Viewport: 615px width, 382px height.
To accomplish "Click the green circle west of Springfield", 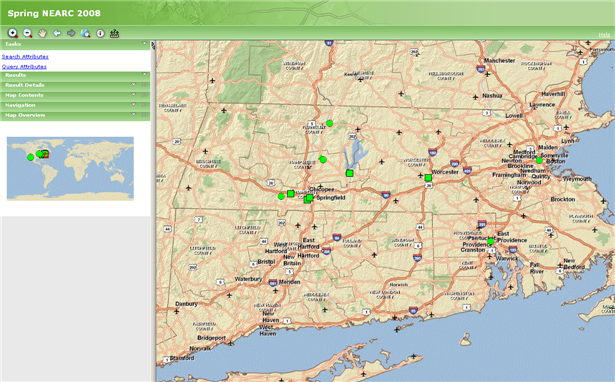I will click(281, 196).
